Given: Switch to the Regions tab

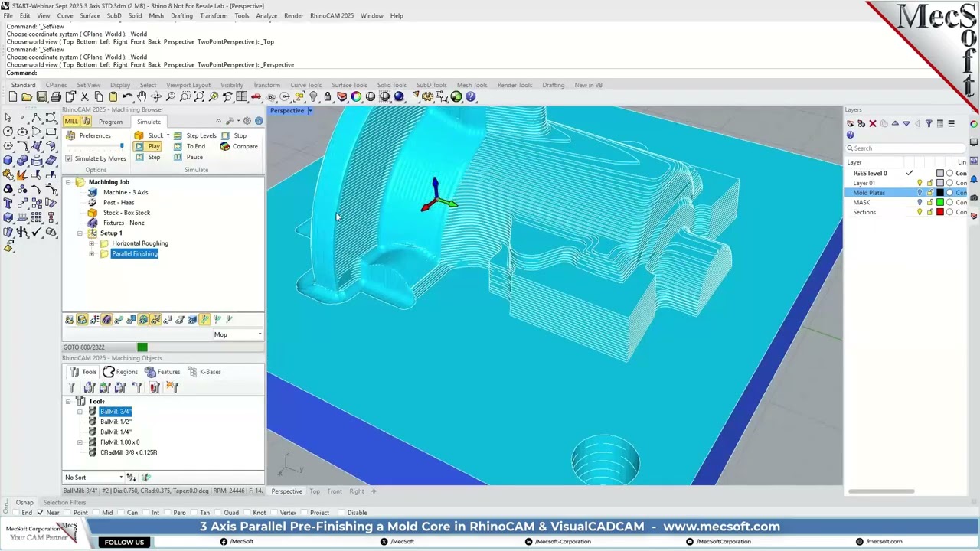Looking at the screenshot, I should [120, 372].
